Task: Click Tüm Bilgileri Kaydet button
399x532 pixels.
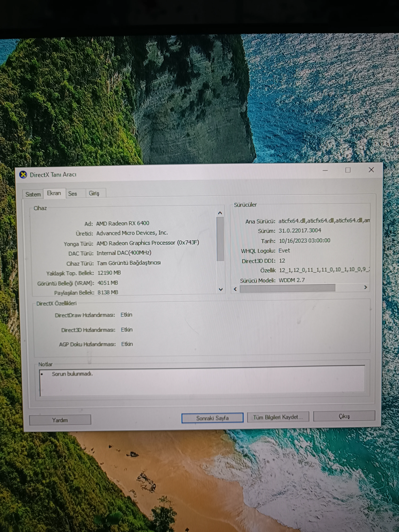Action: click(x=278, y=417)
